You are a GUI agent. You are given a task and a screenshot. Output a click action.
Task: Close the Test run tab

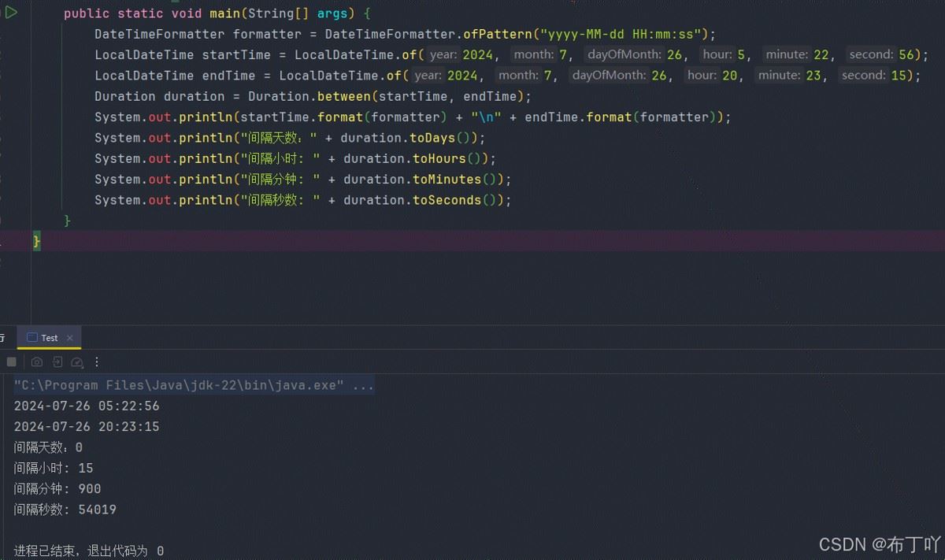tap(69, 338)
